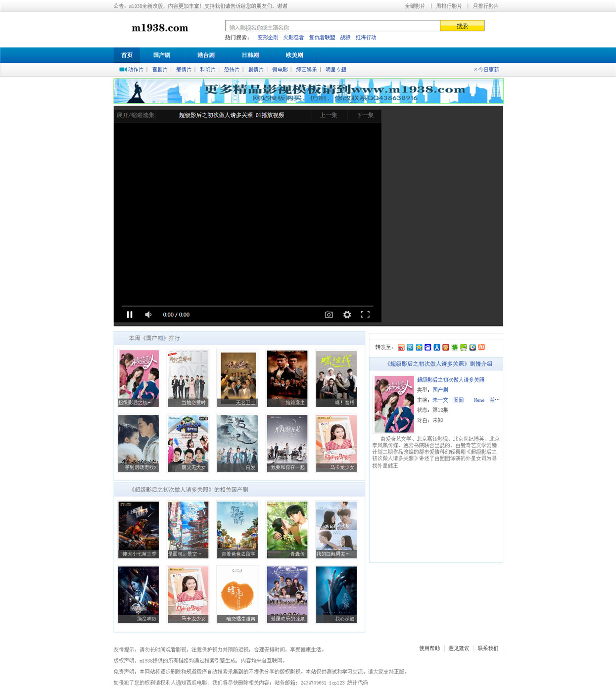Share to QQ Zone star icon
Image resolution: width=616 pixels, height=688 pixels.
click(419, 347)
